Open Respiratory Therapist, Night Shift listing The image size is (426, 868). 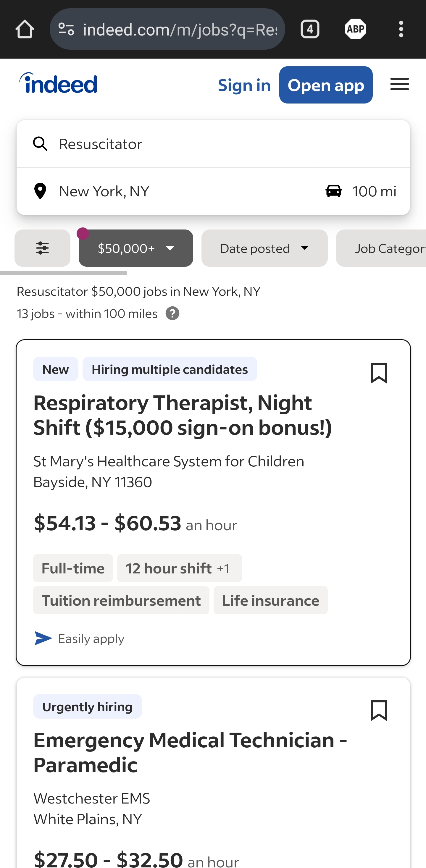(182, 415)
